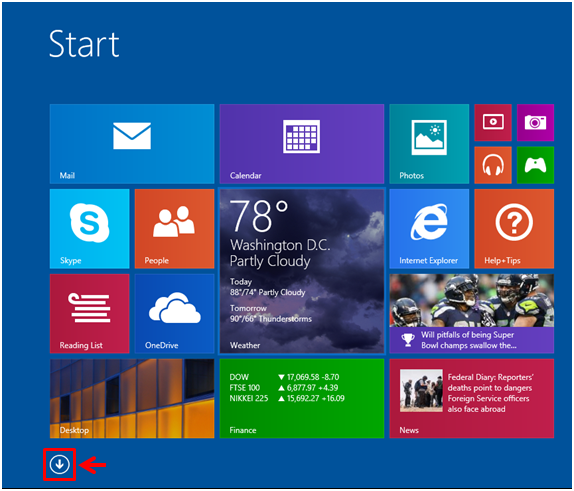Click the 78° temperature reading
The width and height of the screenshot is (574, 491).
tap(259, 217)
